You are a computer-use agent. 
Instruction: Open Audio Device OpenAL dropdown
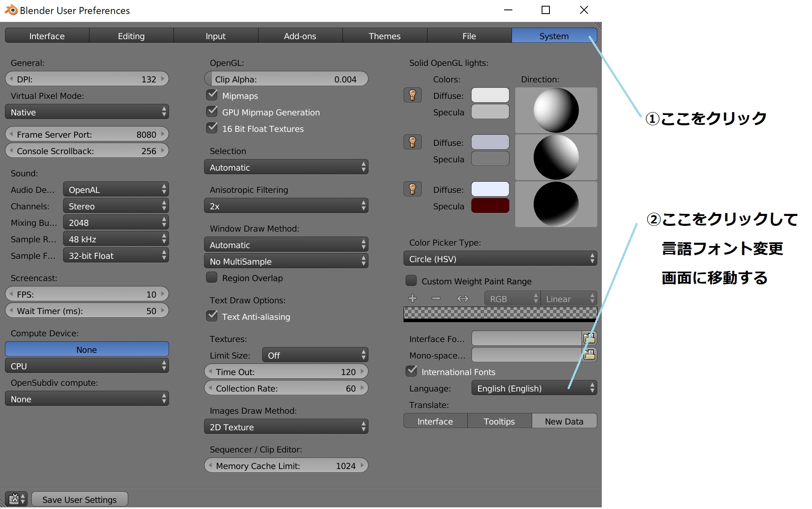(x=116, y=189)
